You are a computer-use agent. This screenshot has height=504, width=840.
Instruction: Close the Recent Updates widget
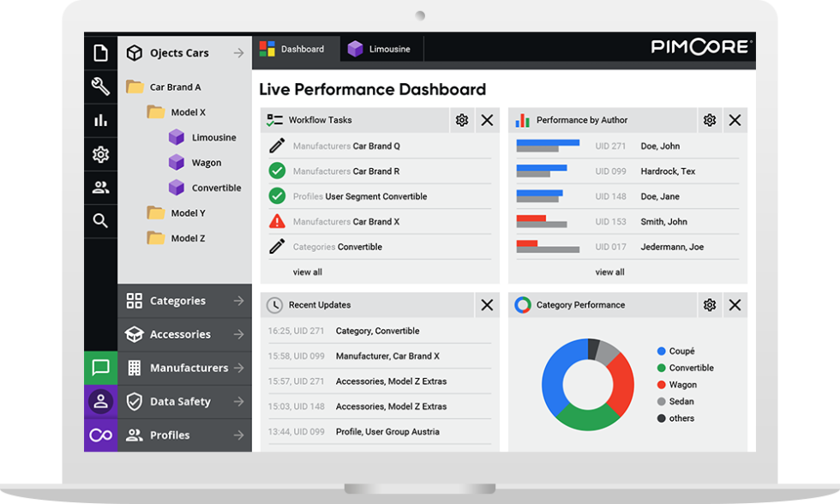tap(487, 305)
